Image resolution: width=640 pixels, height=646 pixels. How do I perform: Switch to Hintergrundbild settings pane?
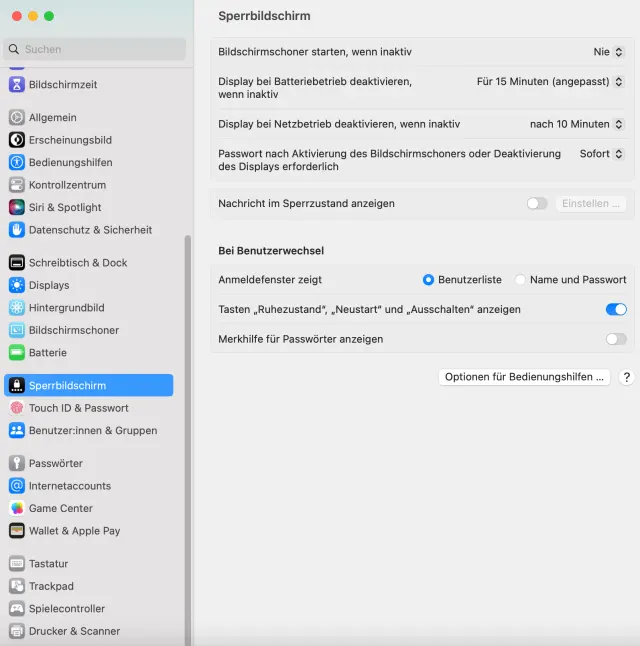[66, 308]
